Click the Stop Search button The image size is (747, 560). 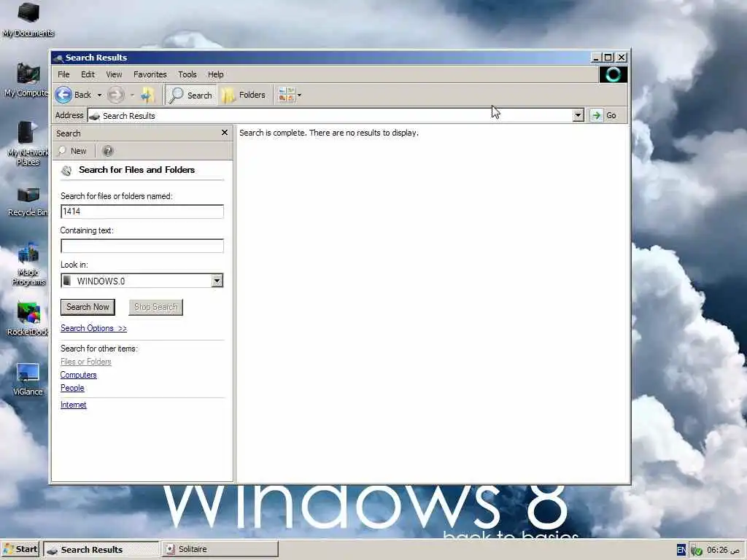[156, 307]
